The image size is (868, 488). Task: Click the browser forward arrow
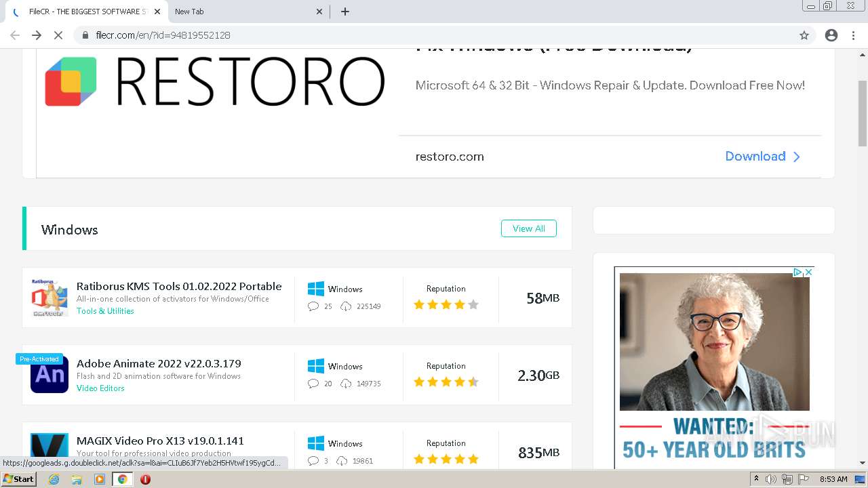pyautogui.click(x=37, y=35)
